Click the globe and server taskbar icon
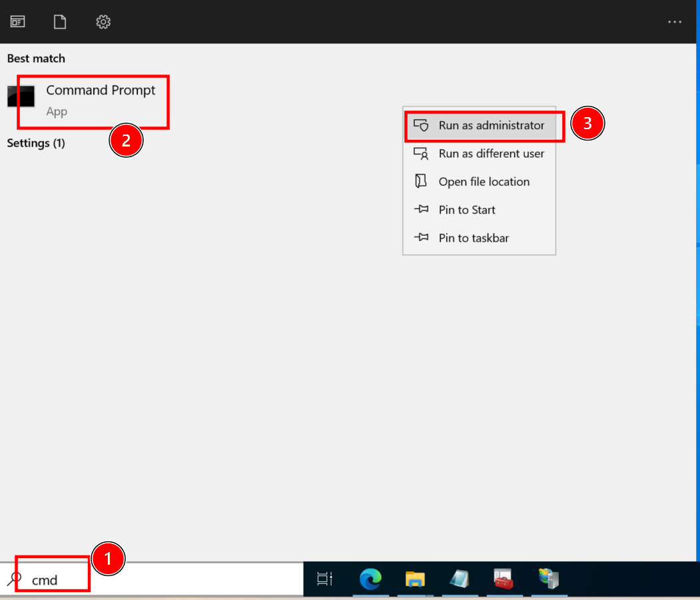The width and height of the screenshot is (700, 600). (548, 579)
